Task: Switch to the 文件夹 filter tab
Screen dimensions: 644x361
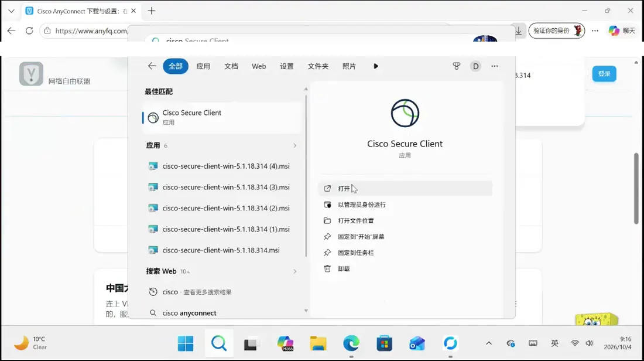Action: tap(318, 66)
